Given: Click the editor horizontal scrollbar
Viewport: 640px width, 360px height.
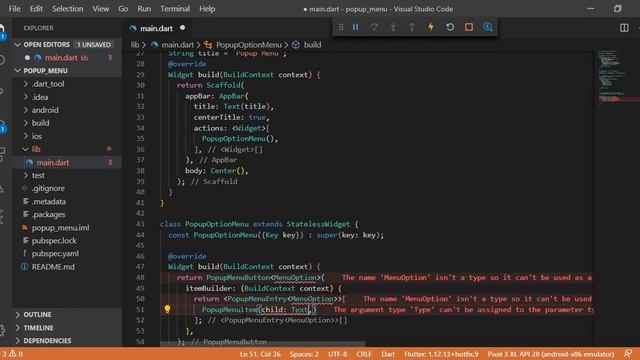Looking at the screenshot, I should pos(262,344).
